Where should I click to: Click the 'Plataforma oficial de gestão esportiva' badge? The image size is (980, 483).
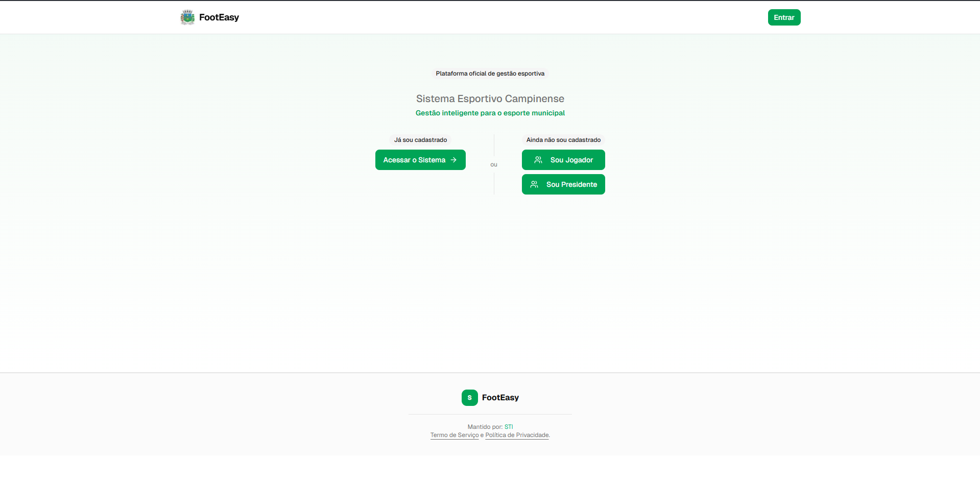tap(490, 74)
